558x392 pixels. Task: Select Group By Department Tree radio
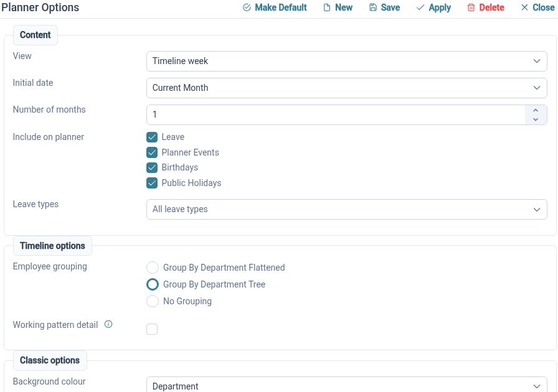click(153, 284)
